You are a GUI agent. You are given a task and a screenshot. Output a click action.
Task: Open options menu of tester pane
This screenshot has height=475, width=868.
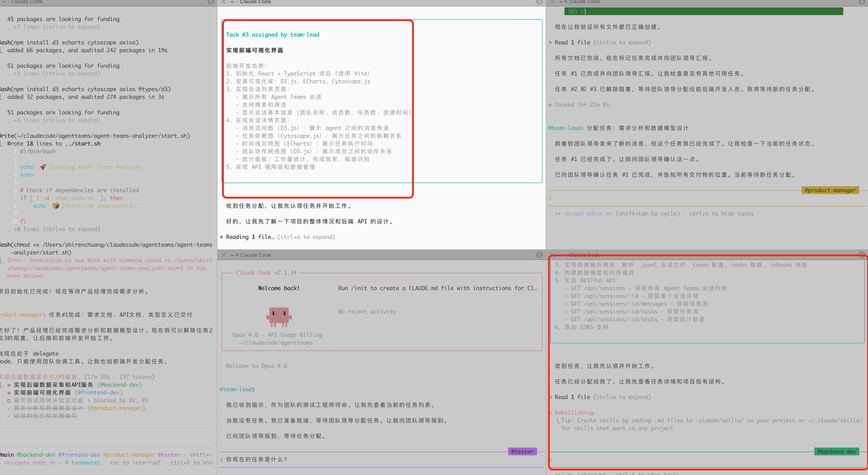tap(539, 255)
